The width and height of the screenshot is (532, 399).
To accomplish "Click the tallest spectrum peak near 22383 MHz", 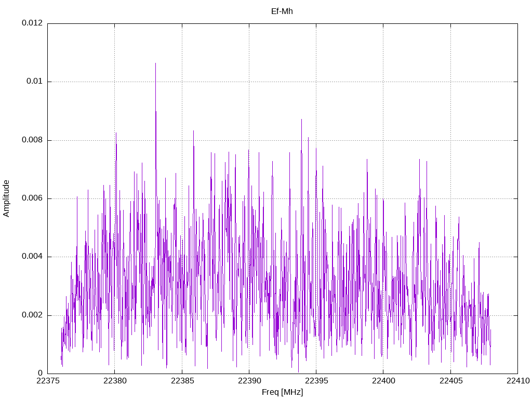I will (x=155, y=63).
